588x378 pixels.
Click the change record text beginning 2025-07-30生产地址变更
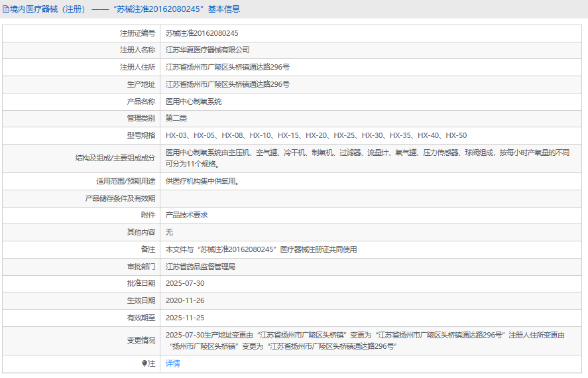click(x=365, y=340)
